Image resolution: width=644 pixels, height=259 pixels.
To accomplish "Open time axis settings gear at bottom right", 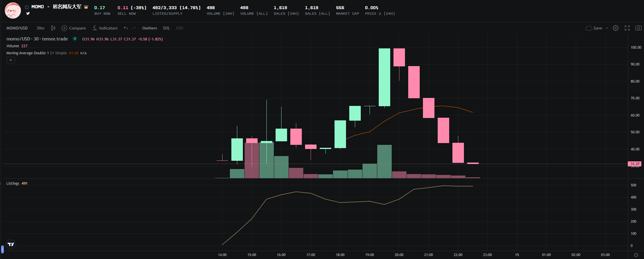I will pos(636,255).
